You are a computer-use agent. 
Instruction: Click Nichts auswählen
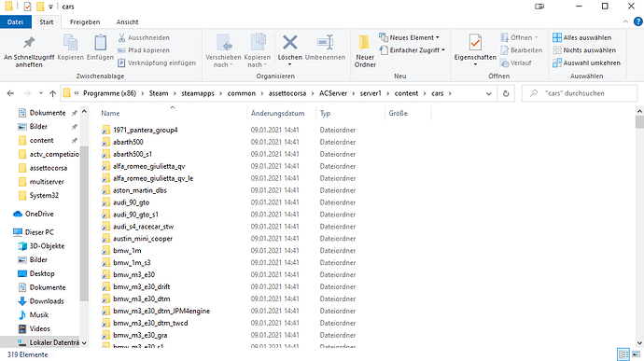coord(584,50)
